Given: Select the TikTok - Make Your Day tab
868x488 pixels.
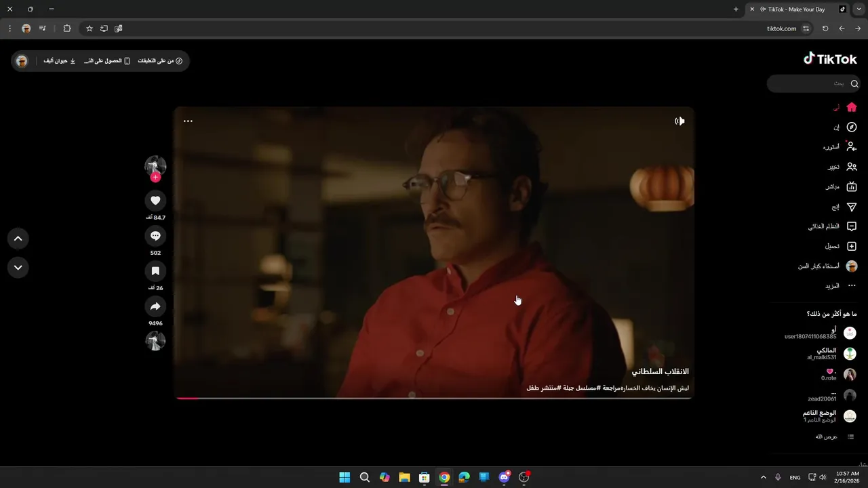Looking at the screenshot, I should pos(797,9).
